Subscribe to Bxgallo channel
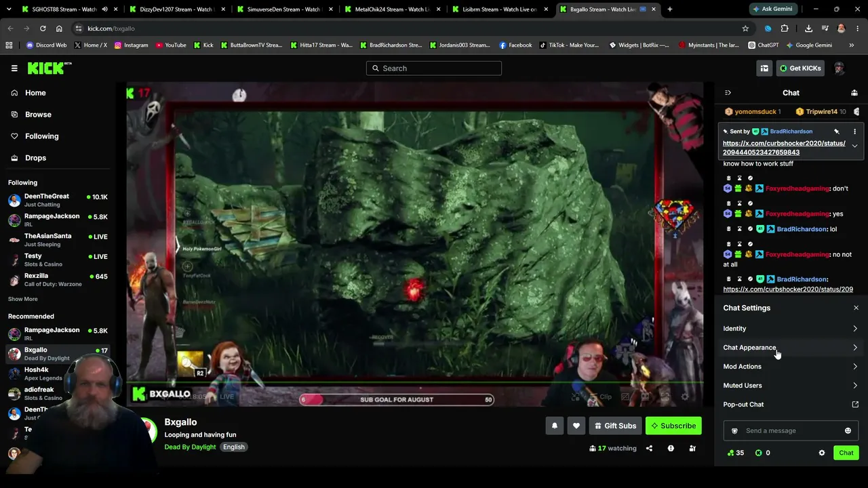 pyautogui.click(x=673, y=426)
